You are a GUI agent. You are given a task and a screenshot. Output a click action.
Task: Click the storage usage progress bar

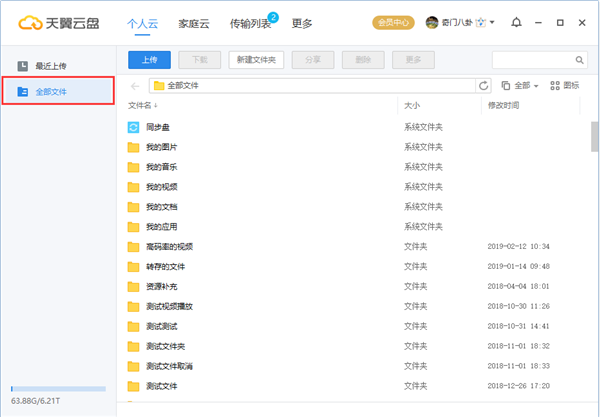coord(58,389)
